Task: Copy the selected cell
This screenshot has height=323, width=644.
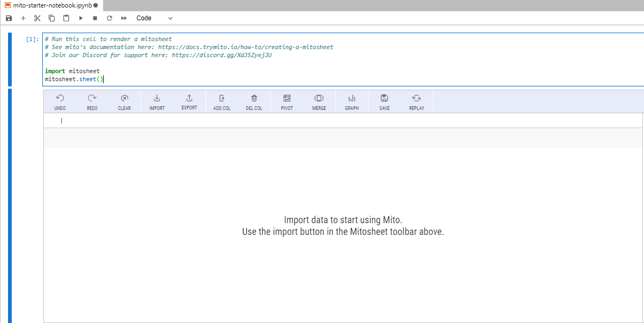Action: coord(52,18)
